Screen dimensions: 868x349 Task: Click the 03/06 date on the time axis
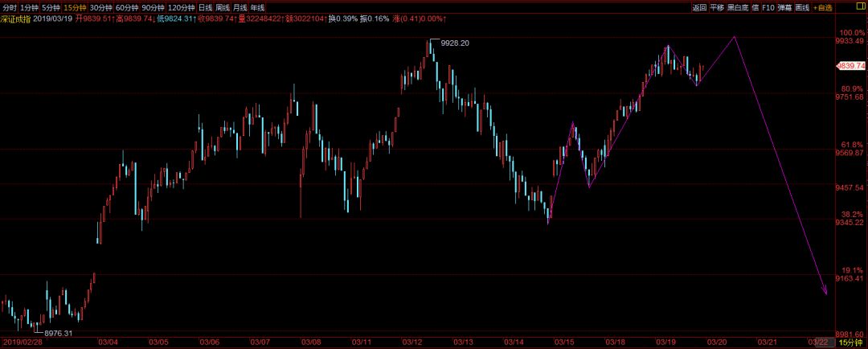click(x=209, y=343)
